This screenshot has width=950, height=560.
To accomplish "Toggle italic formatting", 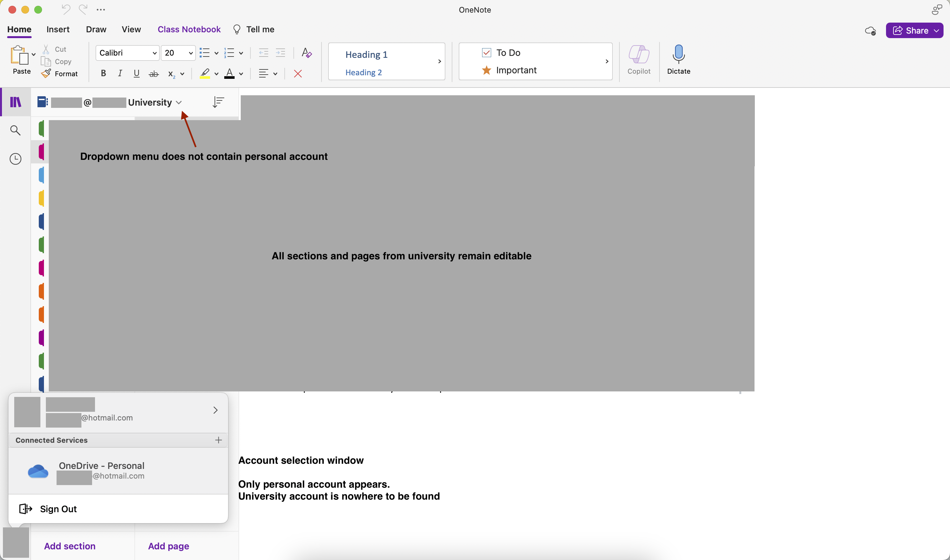I will pos(120,74).
